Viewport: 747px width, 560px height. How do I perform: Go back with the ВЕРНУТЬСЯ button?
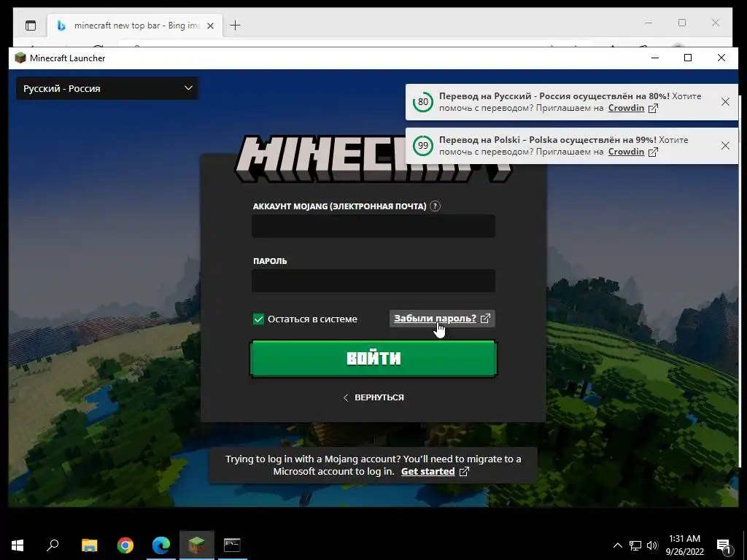[373, 397]
